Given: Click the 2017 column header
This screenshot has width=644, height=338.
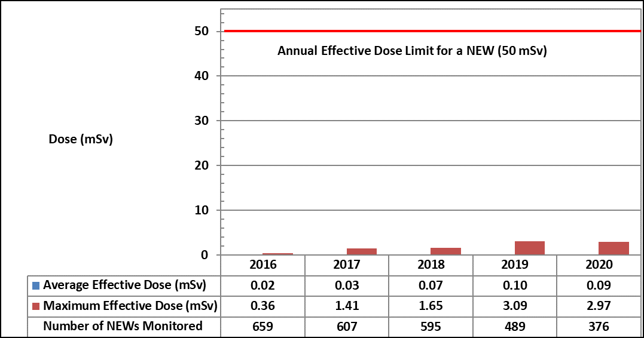Looking at the screenshot, I should coord(347,265).
